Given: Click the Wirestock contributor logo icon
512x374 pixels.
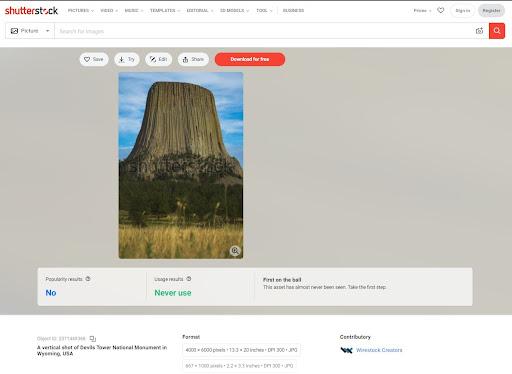Looking at the screenshot, I should click(x=347, y=350).
